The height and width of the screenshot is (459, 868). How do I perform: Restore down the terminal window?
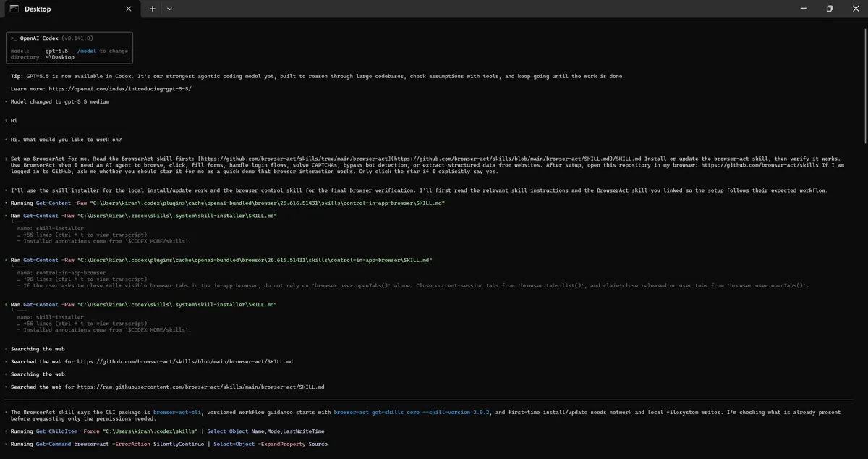click(x=829, y=9)
